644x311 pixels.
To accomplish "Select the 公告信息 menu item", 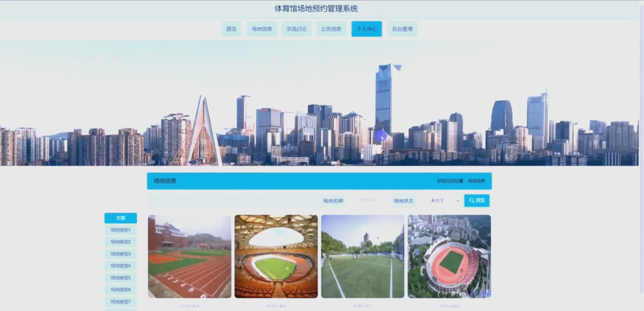I will (331, 28).
